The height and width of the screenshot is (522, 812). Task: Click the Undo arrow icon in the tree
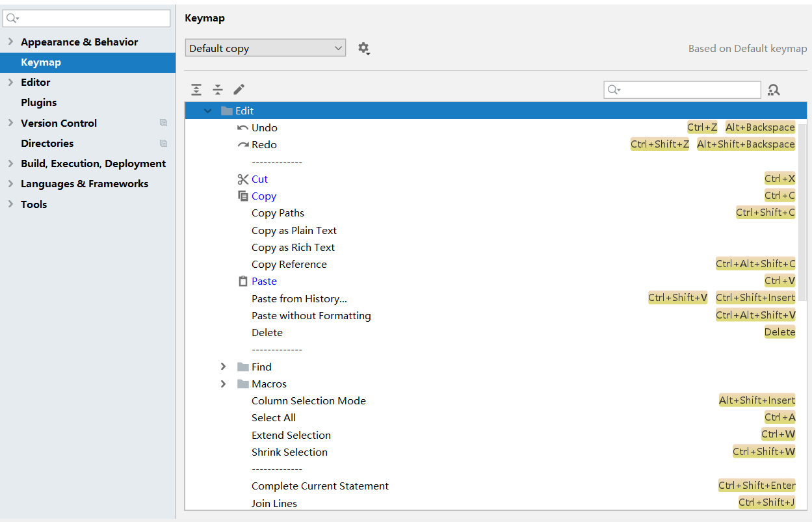point(242,127)
